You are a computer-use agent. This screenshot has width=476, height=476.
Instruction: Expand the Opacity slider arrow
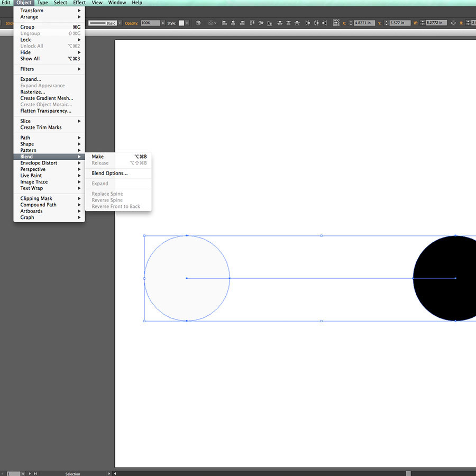click(x=163, y=23)
